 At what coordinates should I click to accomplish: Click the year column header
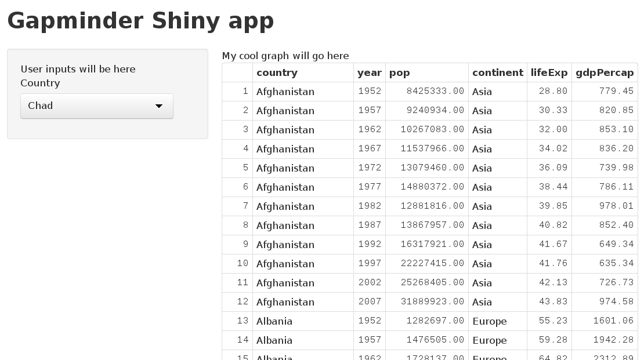370,72
